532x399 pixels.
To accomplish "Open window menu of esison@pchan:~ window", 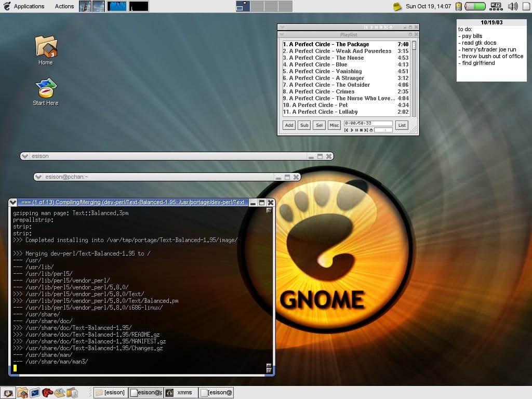I will click(x=38, y=177).
